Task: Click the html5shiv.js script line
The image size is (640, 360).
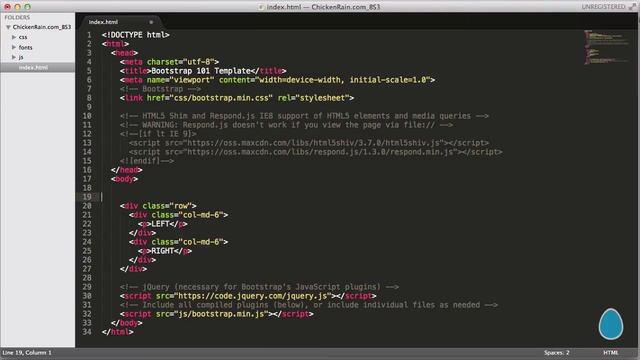Action: click(x=309, y=143)
